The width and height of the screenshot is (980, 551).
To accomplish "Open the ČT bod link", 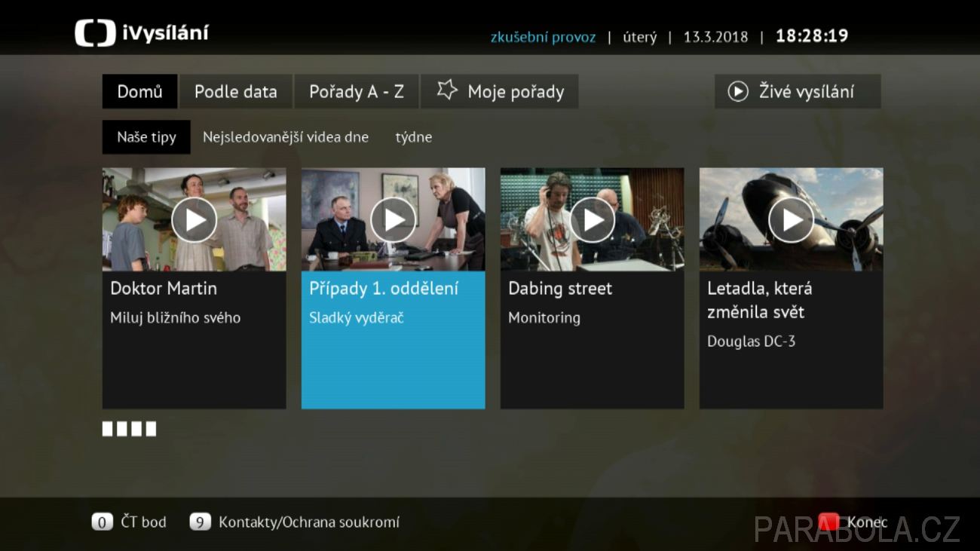I will coord(143,522).
